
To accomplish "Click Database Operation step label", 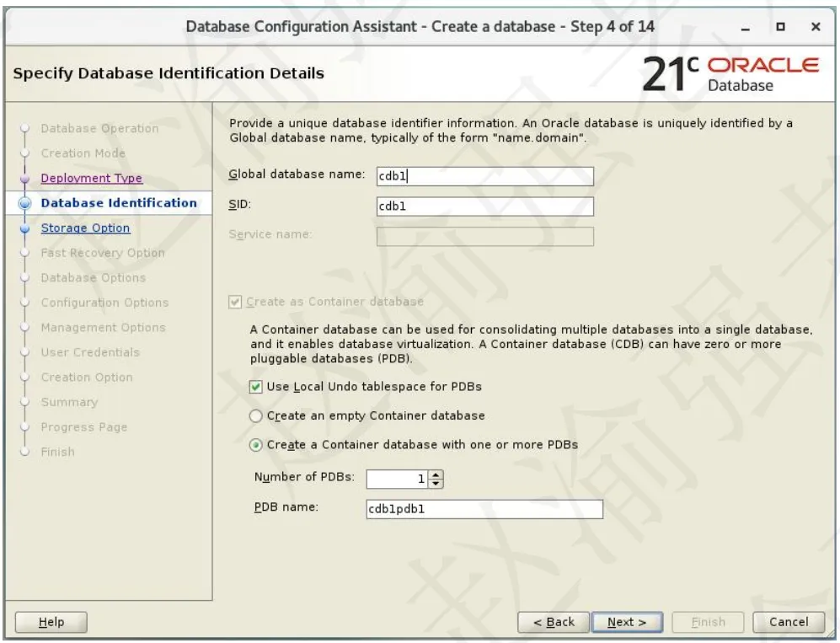I will [x=99, y=129].
